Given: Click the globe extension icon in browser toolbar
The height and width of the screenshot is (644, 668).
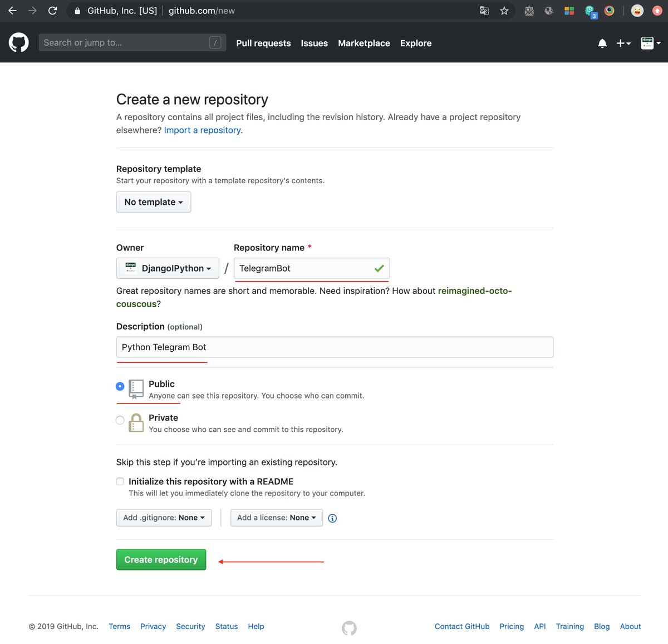Looking at the screenshot, I should pyautogui.click(x=549, y=11).
